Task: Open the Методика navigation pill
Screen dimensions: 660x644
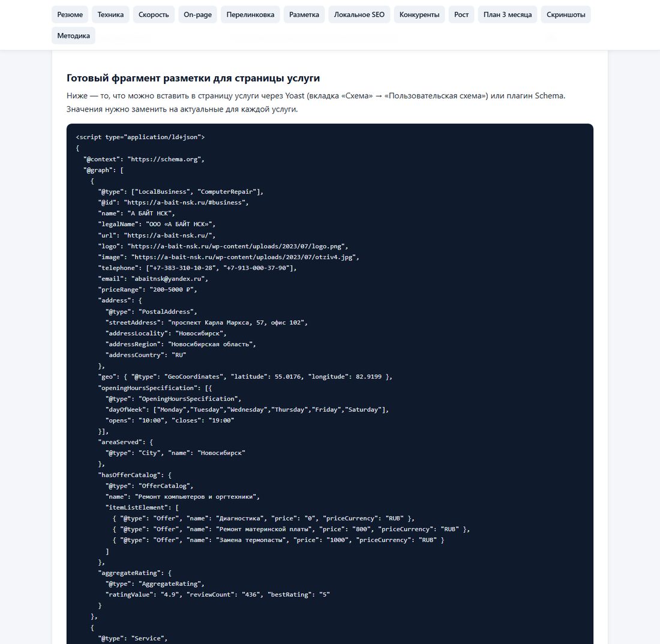Action: (74, 36)
